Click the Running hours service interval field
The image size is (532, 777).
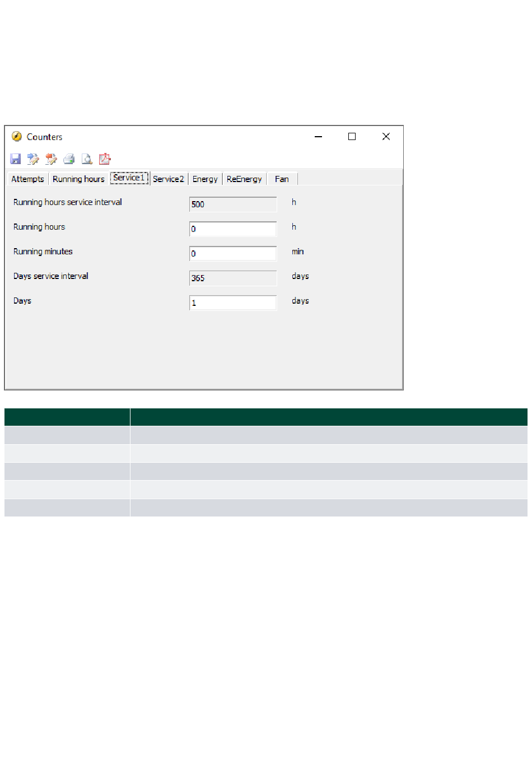(x=232, y=204)
